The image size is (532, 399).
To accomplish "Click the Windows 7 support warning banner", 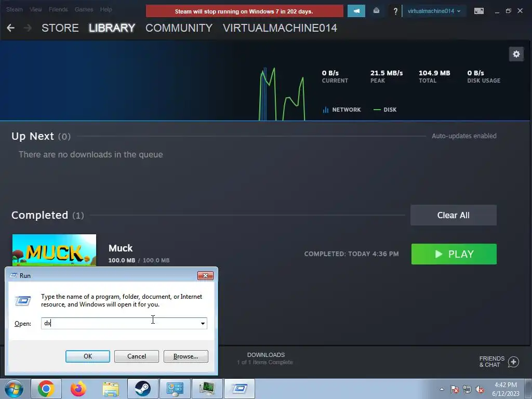I will 244,11.
